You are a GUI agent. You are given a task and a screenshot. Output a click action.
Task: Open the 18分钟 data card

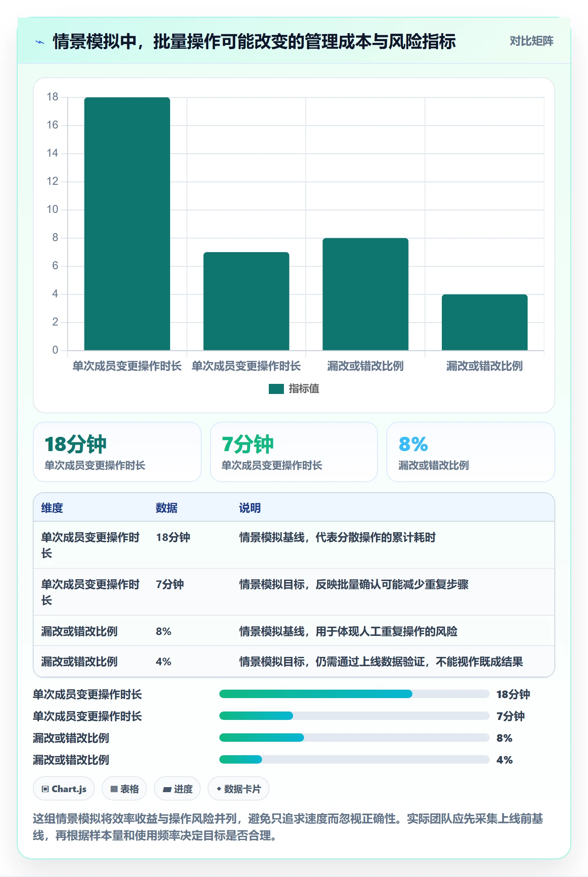117,452
